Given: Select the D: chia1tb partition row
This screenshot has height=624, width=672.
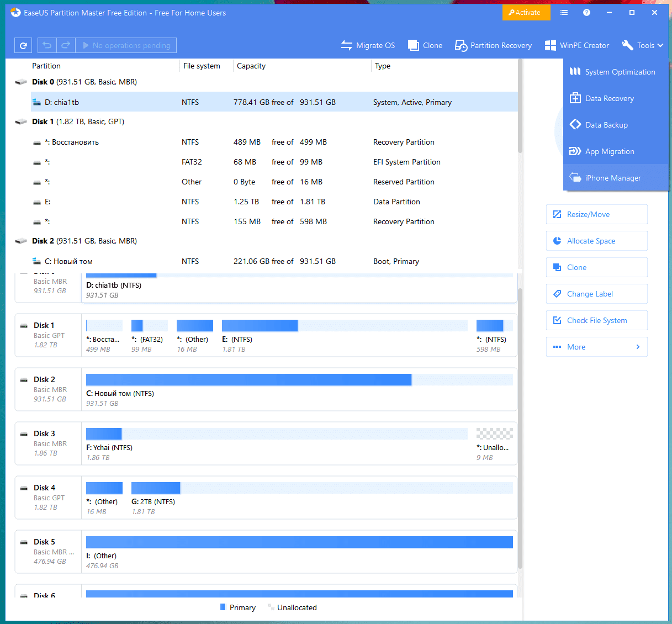Looking at the screenshot, I should [x=274, y=102].
